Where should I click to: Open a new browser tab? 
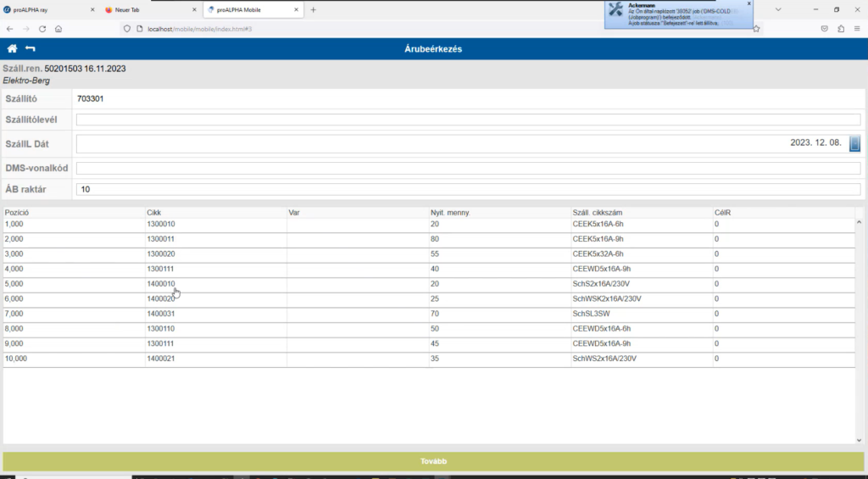tap(313, 9)
